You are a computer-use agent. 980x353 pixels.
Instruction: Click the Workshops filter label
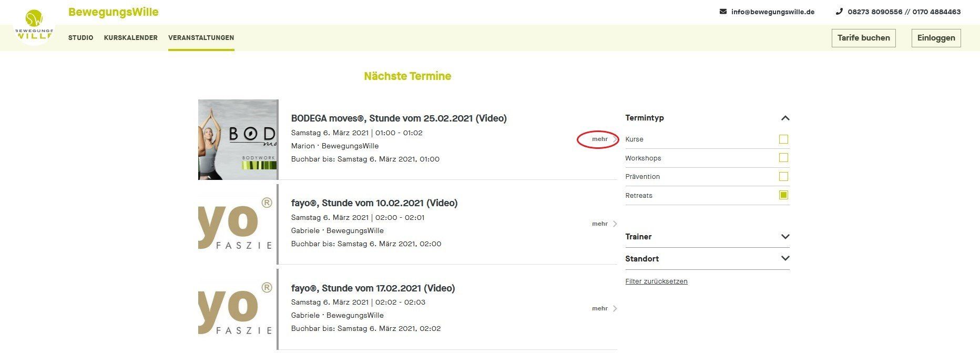point(643,158)
